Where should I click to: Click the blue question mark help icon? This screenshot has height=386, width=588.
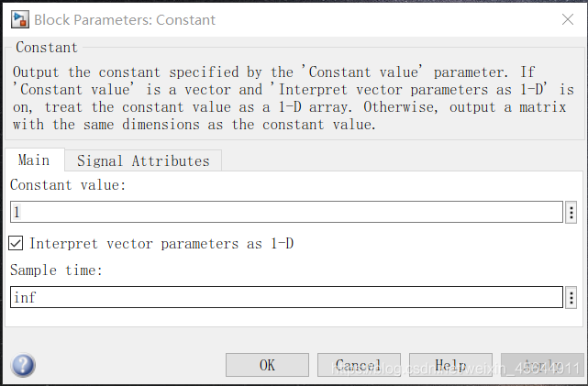point(23,365)
